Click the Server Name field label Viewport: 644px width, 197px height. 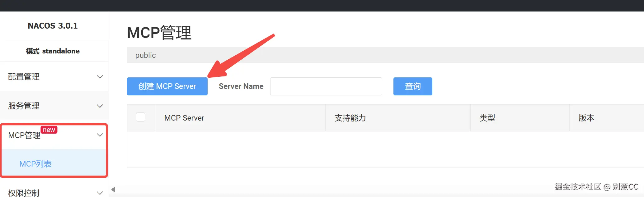tap(241, 86)
